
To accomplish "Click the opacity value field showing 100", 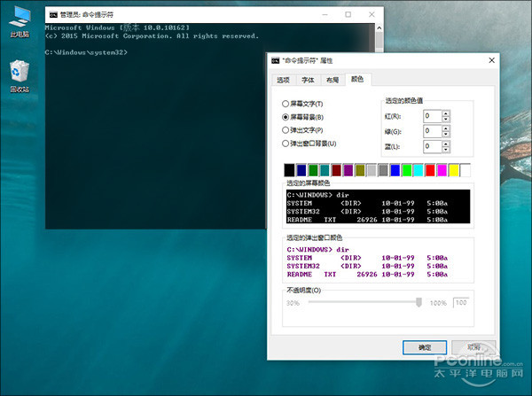I will coord(461,302).
